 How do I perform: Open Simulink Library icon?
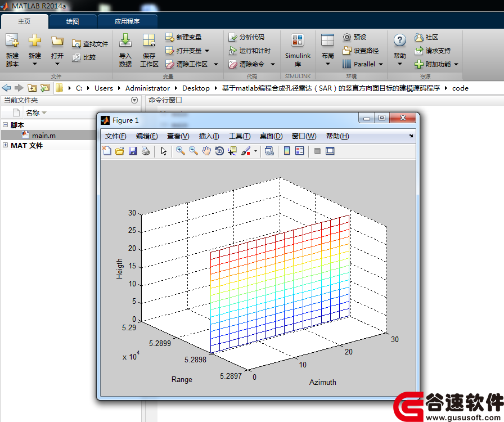298,41
